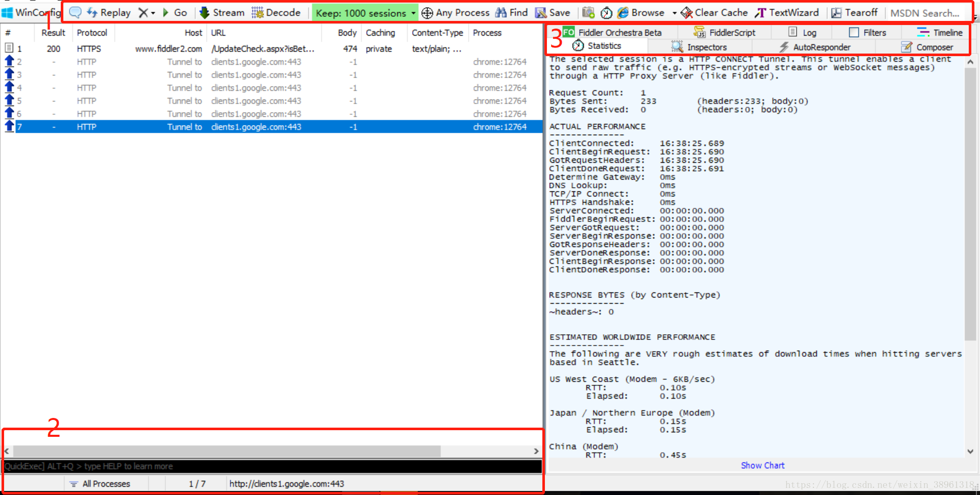The image size is (980, 495).
Task: Click Browse with Internet Explorer icon
Action: tap(641, 12)
